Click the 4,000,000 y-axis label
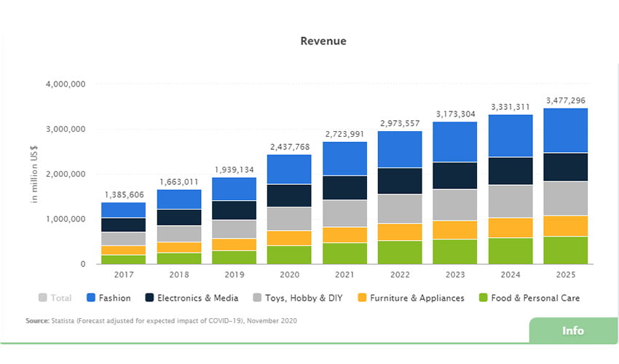619x364 pixels. point(66,84)
